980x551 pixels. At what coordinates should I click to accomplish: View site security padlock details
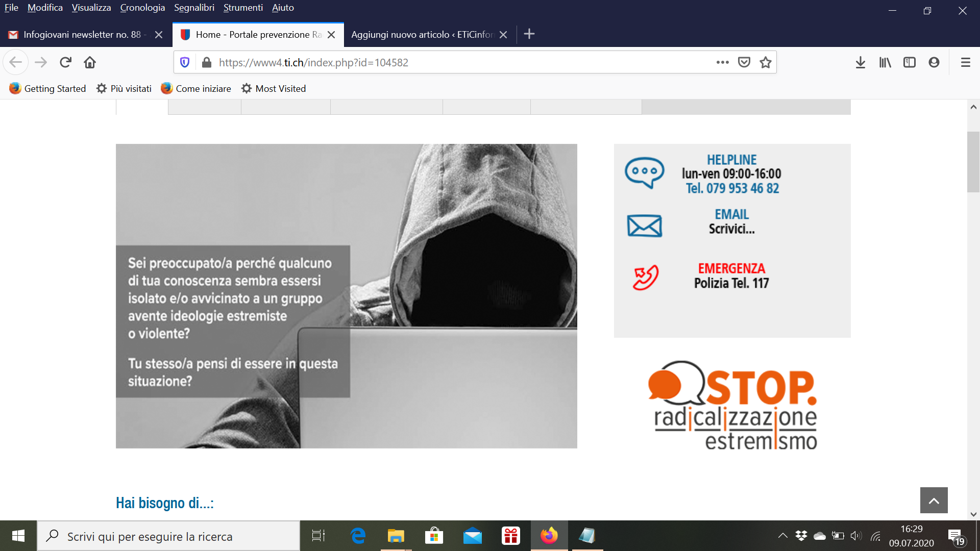click(x=206, y=62)
